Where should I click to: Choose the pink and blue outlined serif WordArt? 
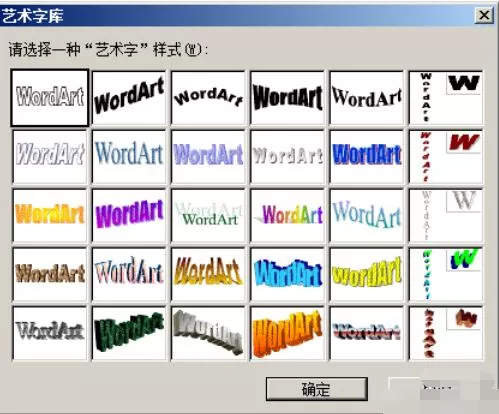[x=129, y=274]
